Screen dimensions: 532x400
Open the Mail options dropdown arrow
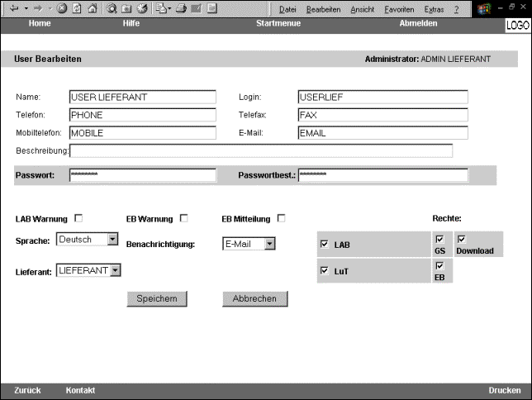pyautogui.click(x=169, y=8)
